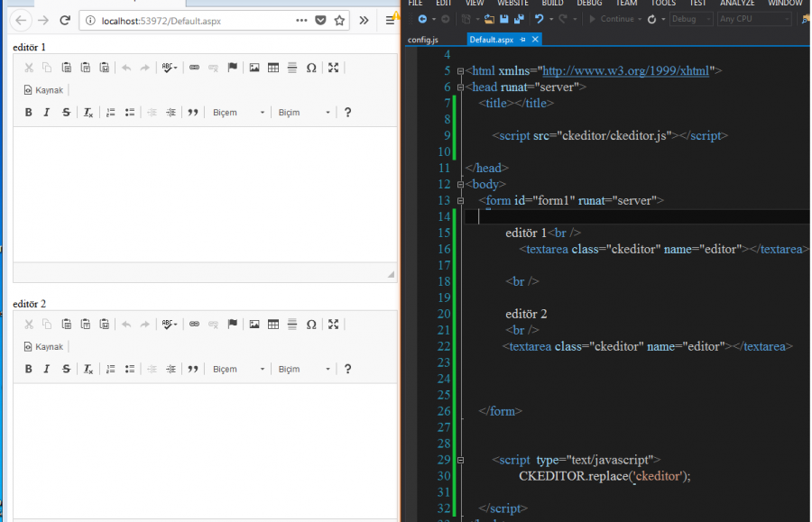
Task: Insert an image in editör 2
Action: point(254,324)
